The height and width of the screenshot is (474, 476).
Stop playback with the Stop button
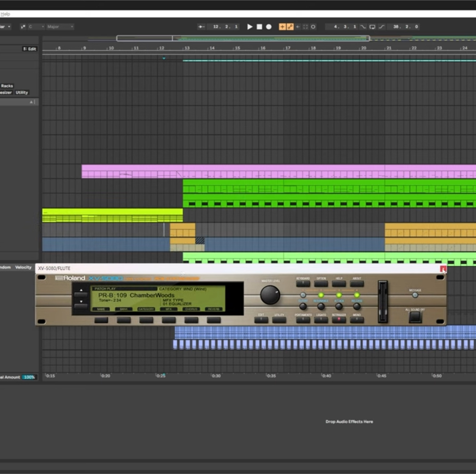pyautogui.click(x=259, y=27)
